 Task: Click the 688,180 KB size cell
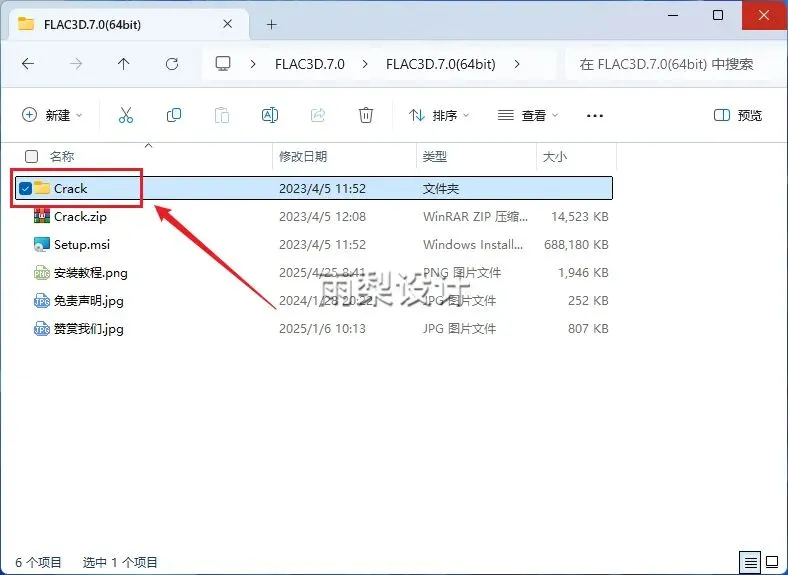click(576, 245)
